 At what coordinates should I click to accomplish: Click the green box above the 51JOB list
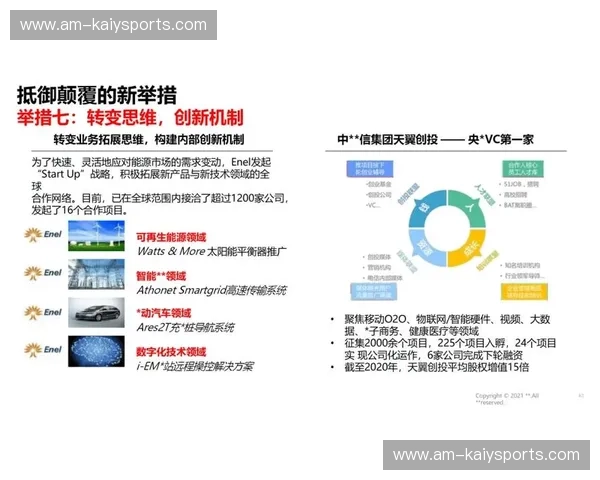tap(523, 168)
